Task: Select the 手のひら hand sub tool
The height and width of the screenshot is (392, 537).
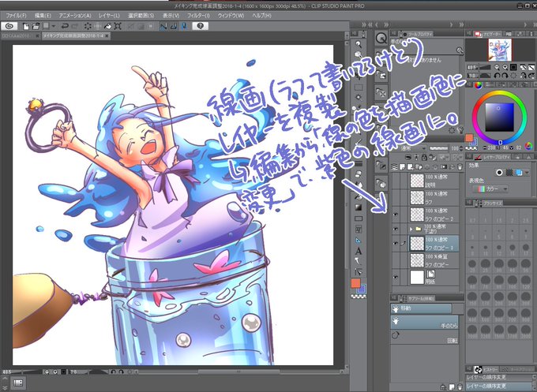Action: pyautogui.click(x=424, y=323)
